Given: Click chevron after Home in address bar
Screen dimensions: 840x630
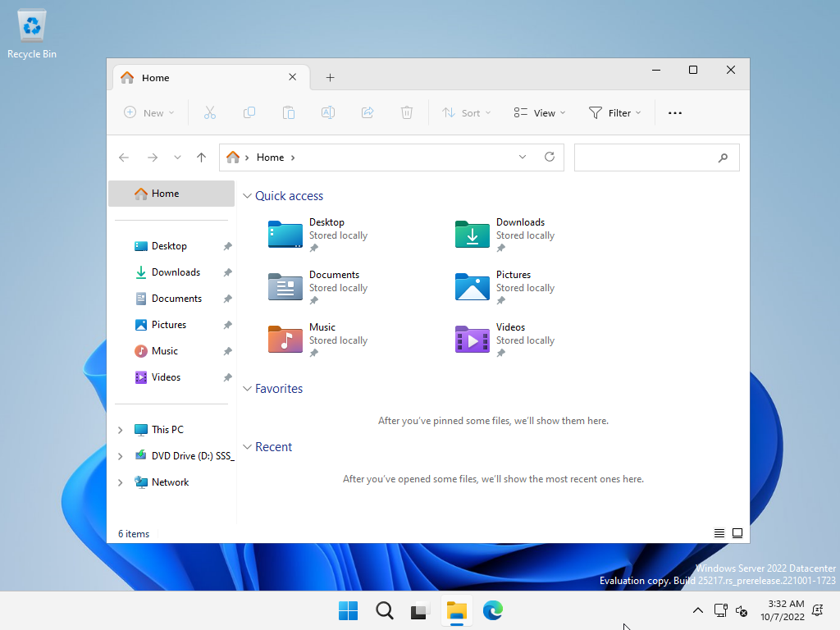Looking at the screenshot, I should click(293, 157).
